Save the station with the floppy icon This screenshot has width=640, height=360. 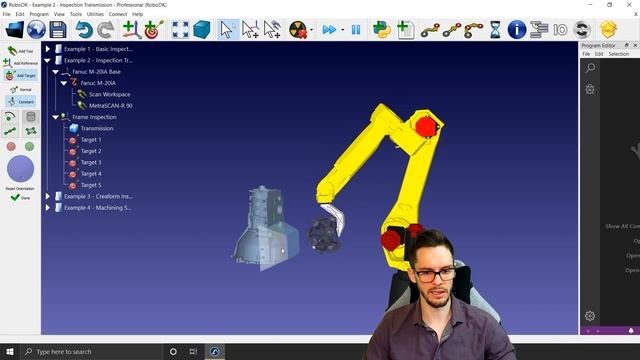[58, 30]
